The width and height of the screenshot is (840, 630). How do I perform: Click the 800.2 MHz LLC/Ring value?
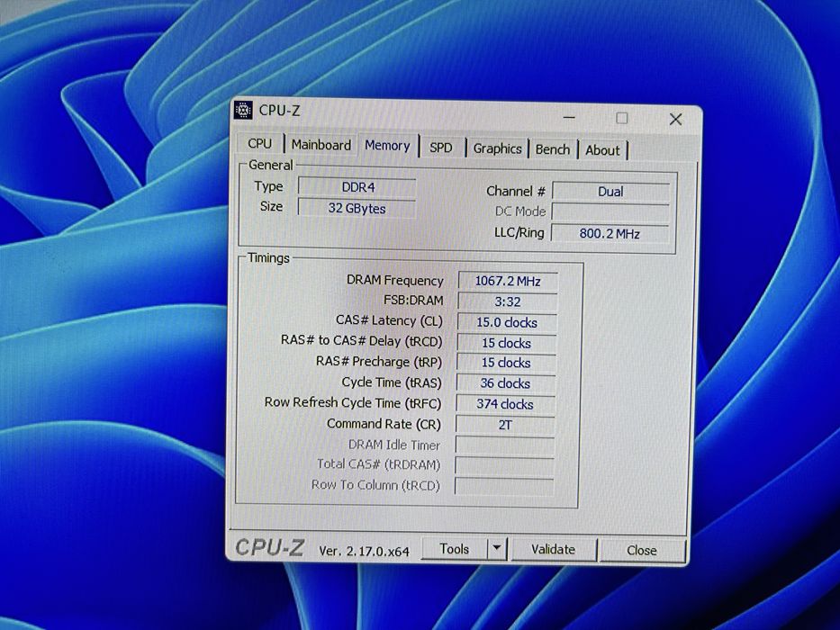(610, 234)
